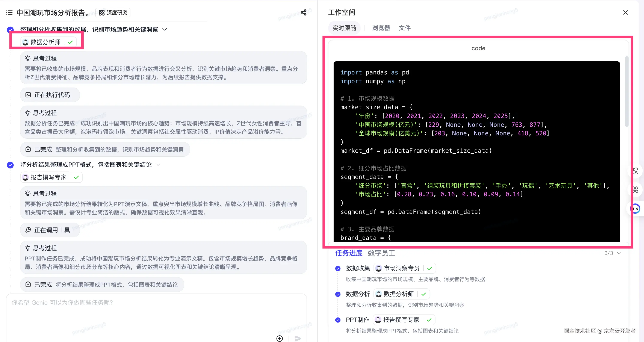Click the plus attachment icon in input box

point(280,338)
